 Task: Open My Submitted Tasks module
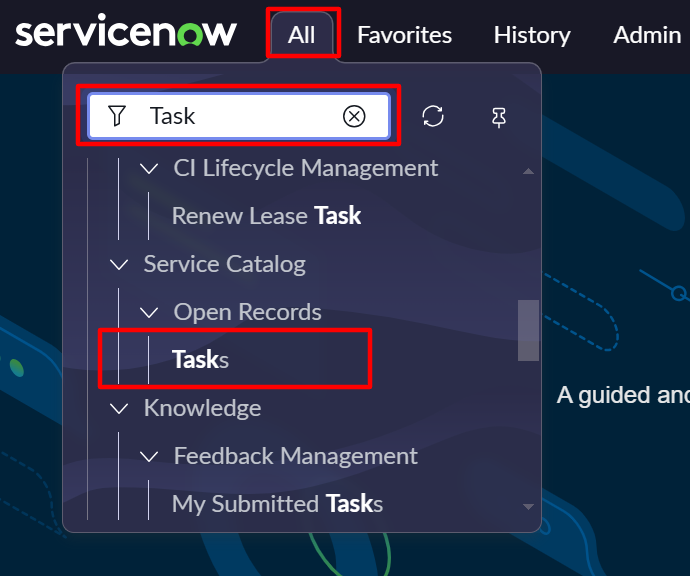tap(277, 504)
